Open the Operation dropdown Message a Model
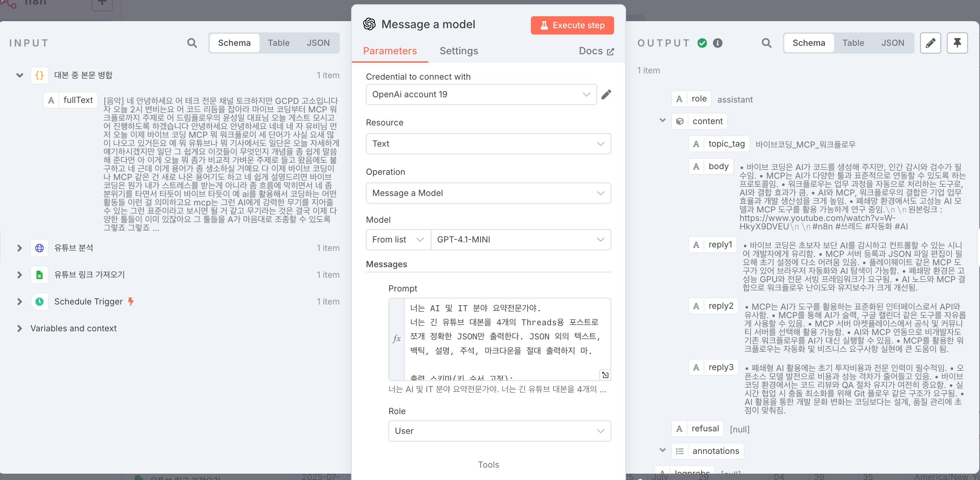 (488, 193)
